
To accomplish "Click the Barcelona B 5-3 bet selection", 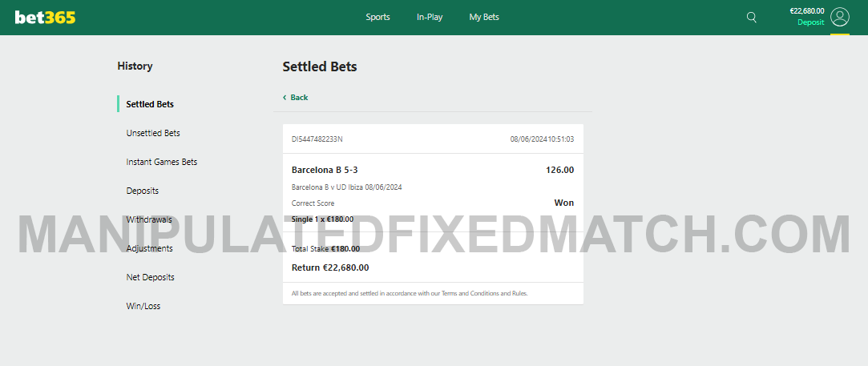I will (x=325, y=170).
